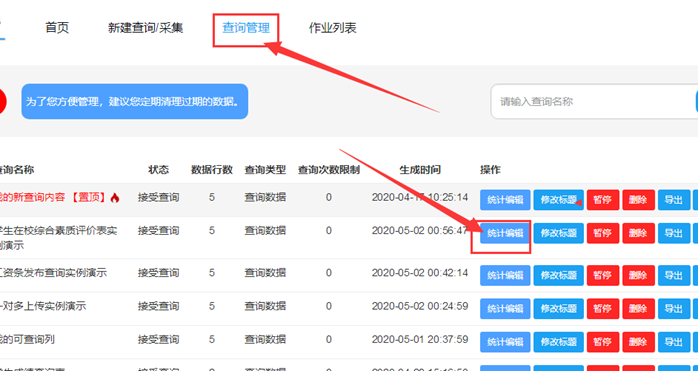Pause the 综合素质评价表 query

(603, 233)
